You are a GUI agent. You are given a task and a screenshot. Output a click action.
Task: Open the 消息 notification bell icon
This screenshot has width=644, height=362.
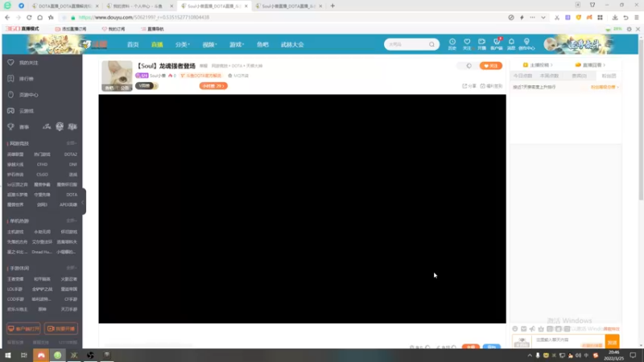511,42
